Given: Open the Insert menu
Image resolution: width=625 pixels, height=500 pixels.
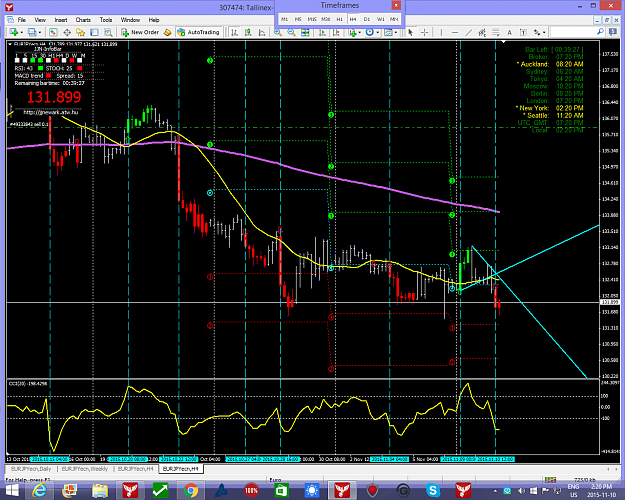Looking at the screenshot, I should [x=61, y=20].
